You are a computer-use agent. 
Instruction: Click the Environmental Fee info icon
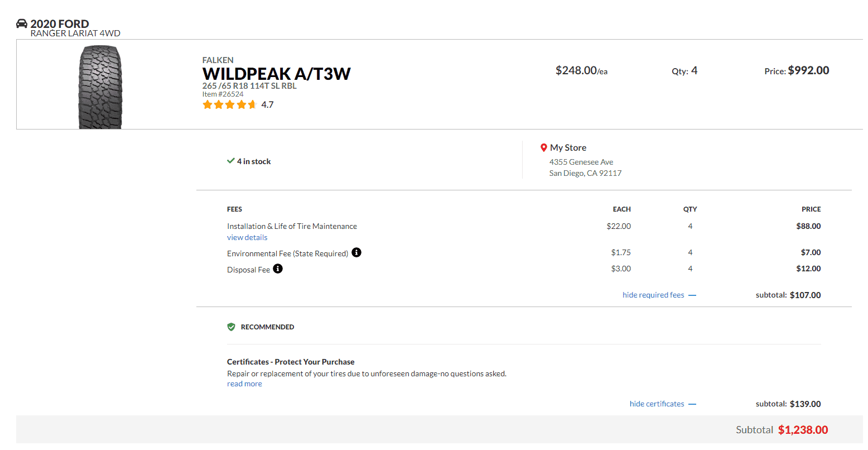[x=356, y=252]
